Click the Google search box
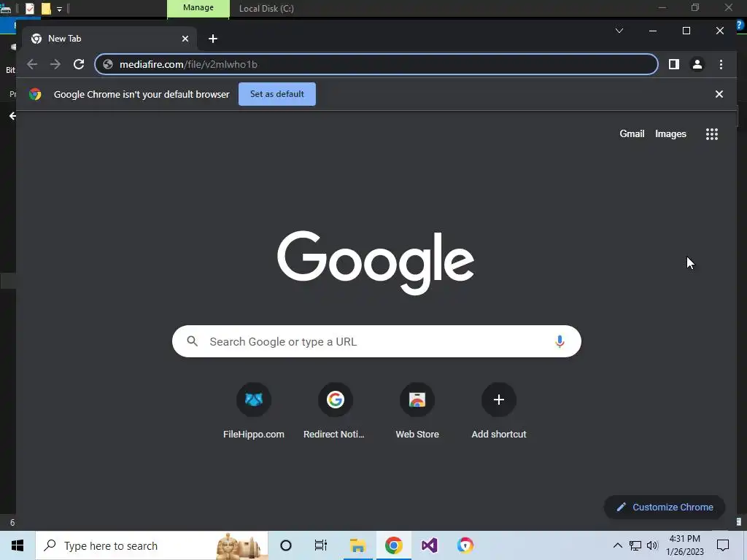The width and height of the screenshot is (747, 560). pos(376,341)
